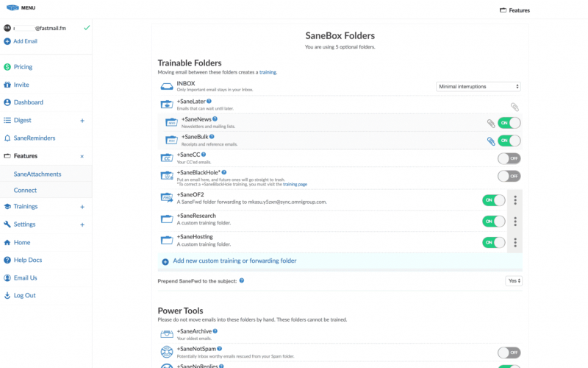Image resolution: width=588 pixels, height=368 pixels.
Task: Turn off the +SaneHosting toggle
Action: click(x=493, y=242)
